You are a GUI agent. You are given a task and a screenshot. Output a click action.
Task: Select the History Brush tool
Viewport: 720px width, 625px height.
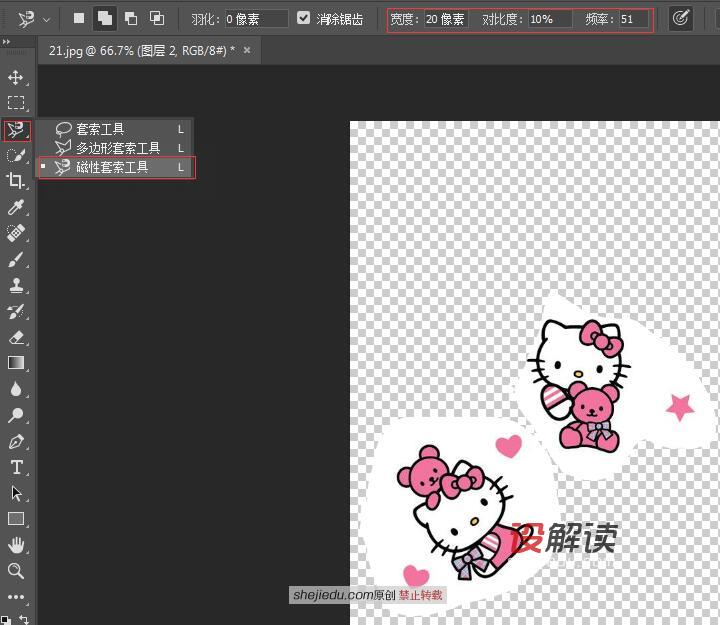tap(16, 311)
